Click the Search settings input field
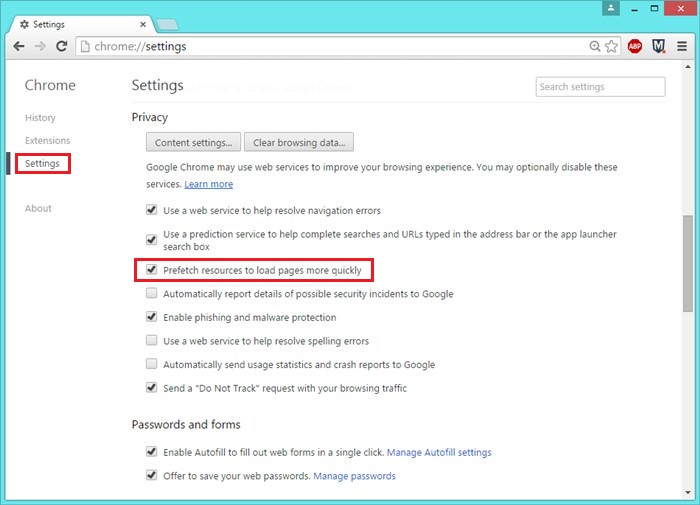700x505 pixels. click(600, 87)
